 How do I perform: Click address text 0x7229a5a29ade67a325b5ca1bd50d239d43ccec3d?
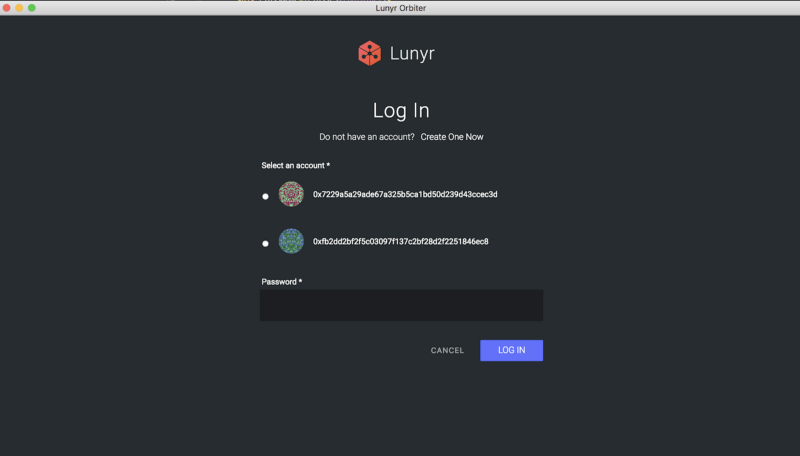pyautogui.click(x=405, y=194)
